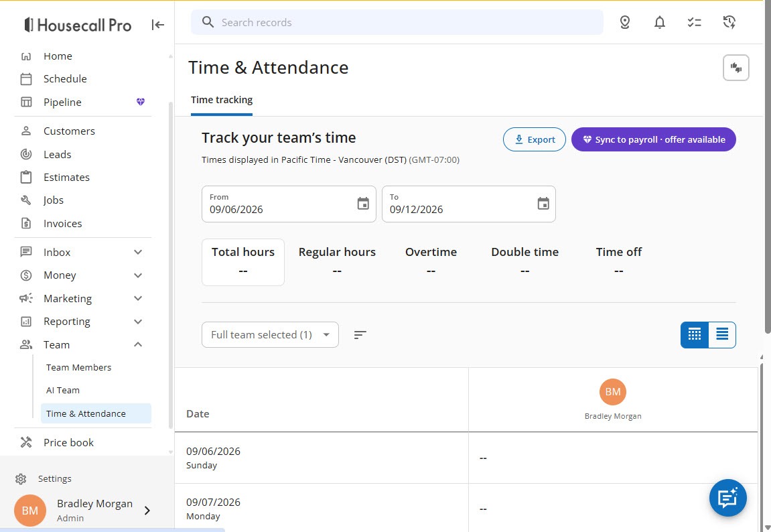Select Time & Attendance in sidebar
Image resolution: width=771 pixels, height=532 pixels.
click(x=96, y=413)
